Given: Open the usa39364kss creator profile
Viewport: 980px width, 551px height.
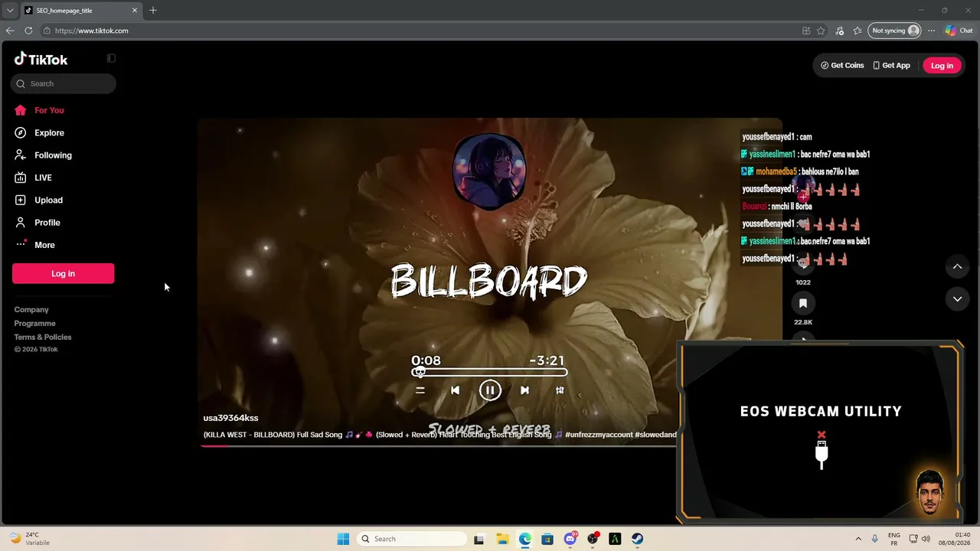Looking at the screenshot, I should tap(230, 418).
